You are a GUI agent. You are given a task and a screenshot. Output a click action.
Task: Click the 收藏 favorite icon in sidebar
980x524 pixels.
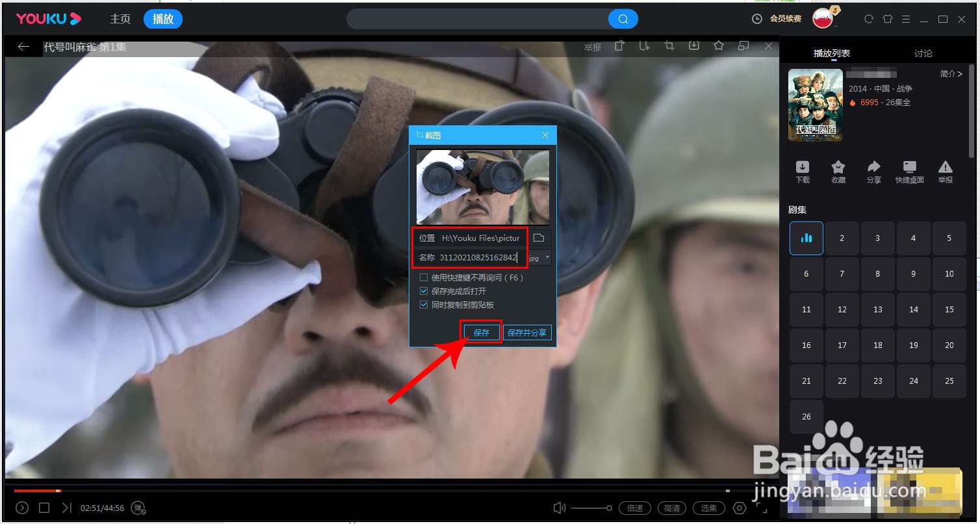pos(838,167)
